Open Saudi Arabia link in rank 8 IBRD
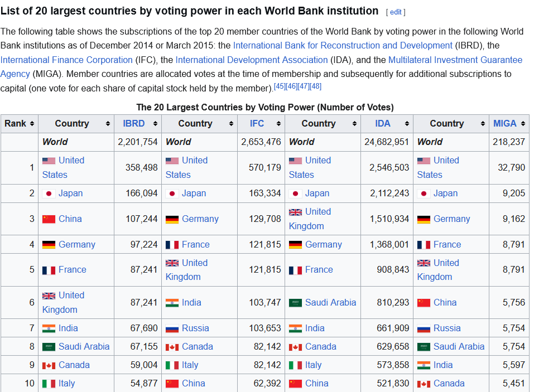The width and height of the screenshot is (534, 392). tap(84, 347)
